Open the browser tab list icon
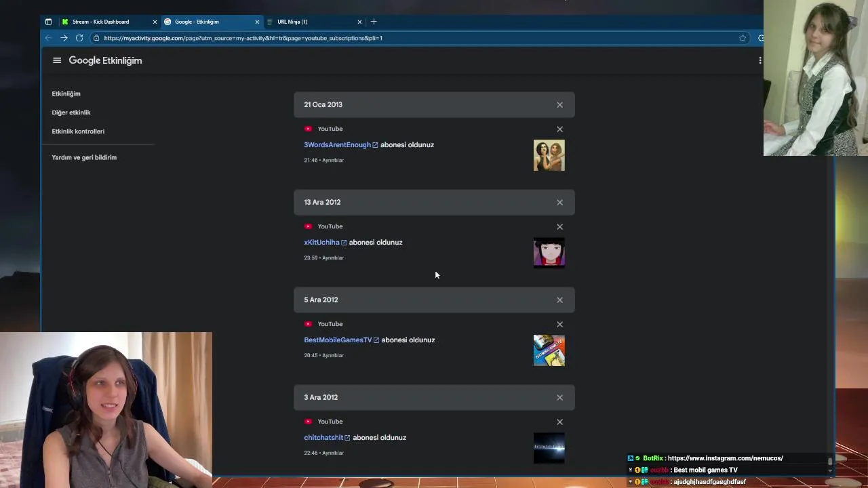Screen dimensions: 868x488 (x=48, y=22)
